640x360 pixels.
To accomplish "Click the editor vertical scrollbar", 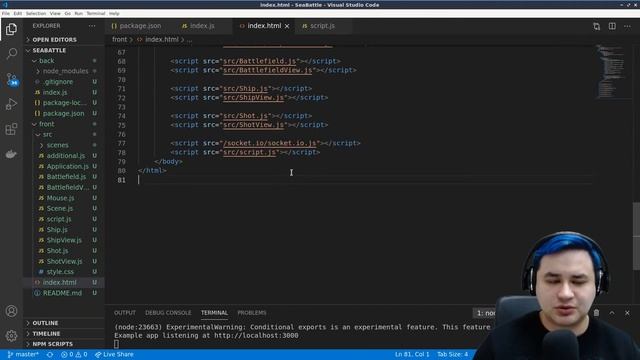I will [636, 236].
